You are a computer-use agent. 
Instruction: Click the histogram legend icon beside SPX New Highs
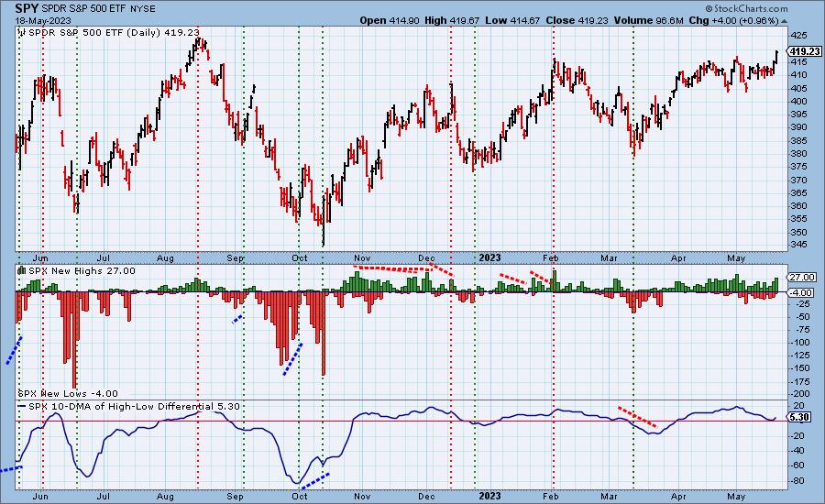[22, 271]
